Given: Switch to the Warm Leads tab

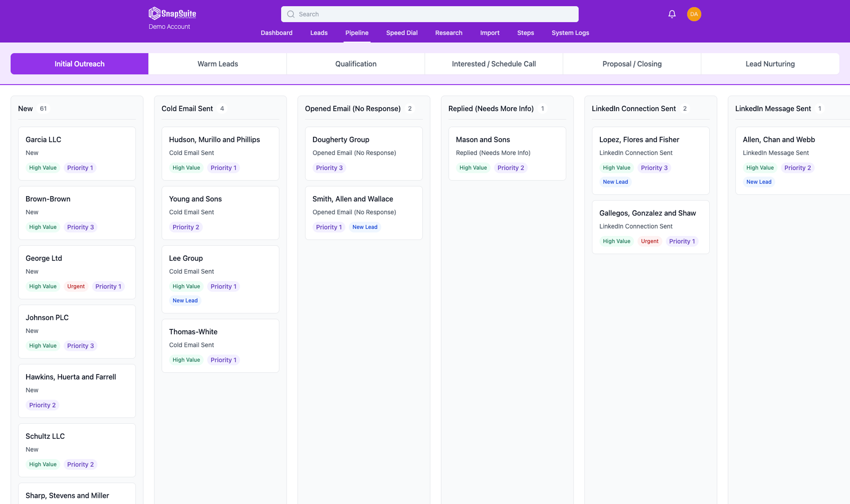Looking at the screenshot, I should click(x=217, y=64).
